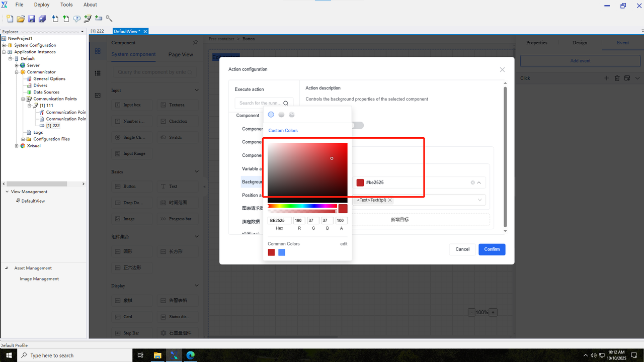Pin the Component panel with pushpin icon

coord(195,43)
